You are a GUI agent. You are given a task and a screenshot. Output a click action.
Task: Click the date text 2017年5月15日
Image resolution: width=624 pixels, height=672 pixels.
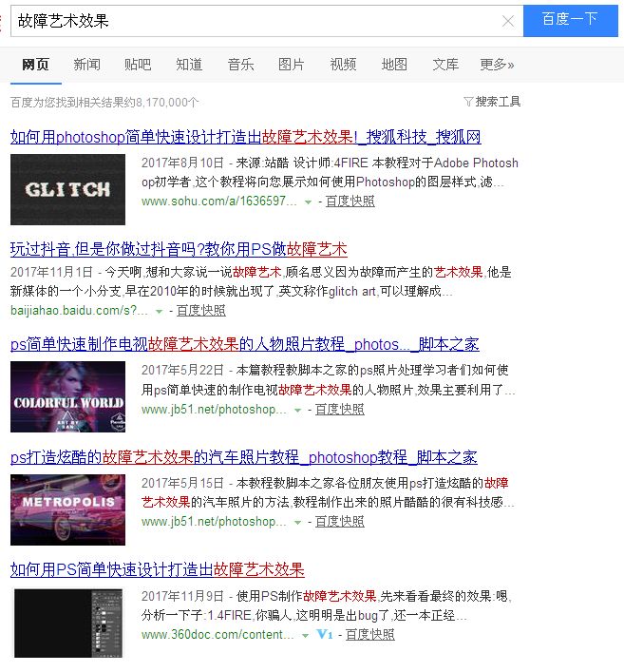tap(183, 483)
